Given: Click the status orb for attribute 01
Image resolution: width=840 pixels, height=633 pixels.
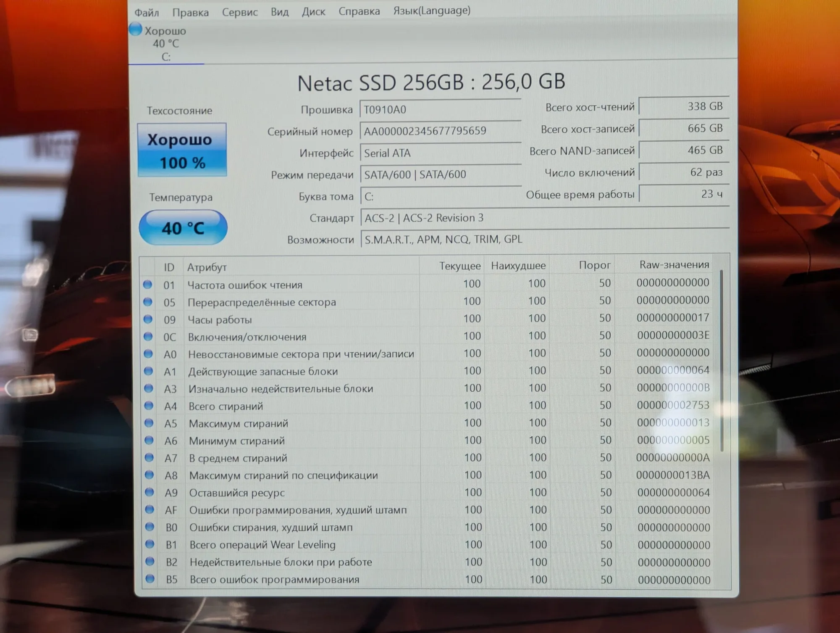Looking at the screenshot, I should coord(147,285).
